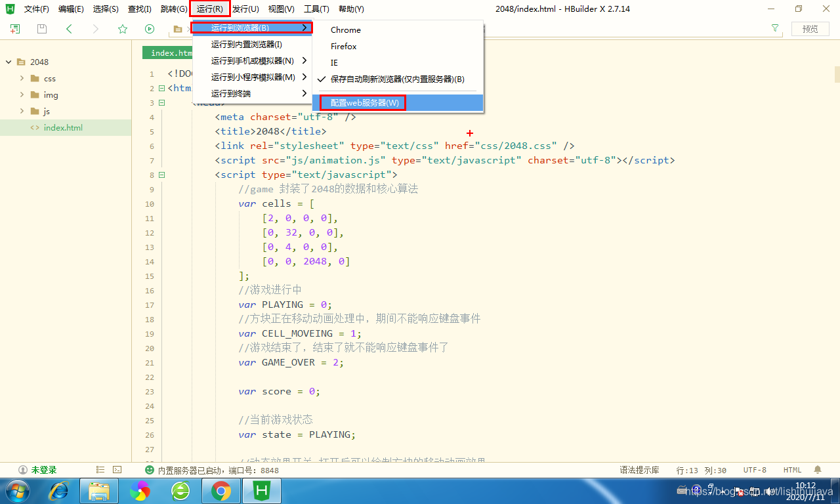Click the colorful pinwheel taskbar icon
The image size is (840, 504).
(140, 490)
